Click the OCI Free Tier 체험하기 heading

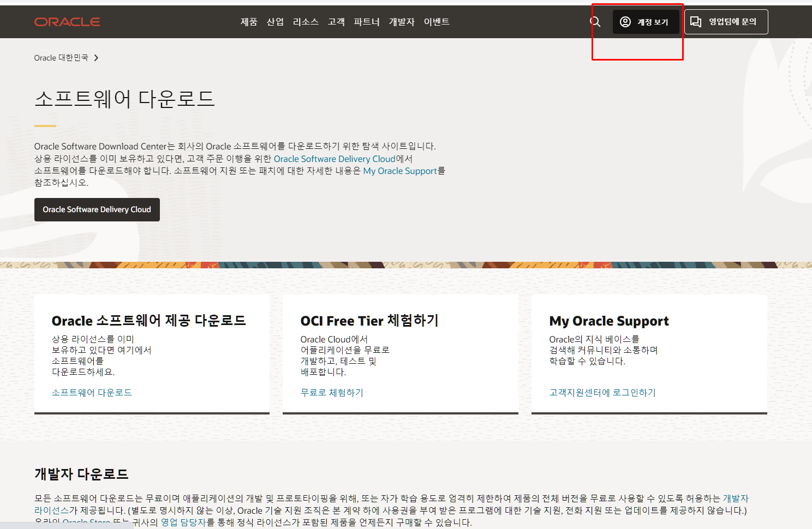[369, 321]
